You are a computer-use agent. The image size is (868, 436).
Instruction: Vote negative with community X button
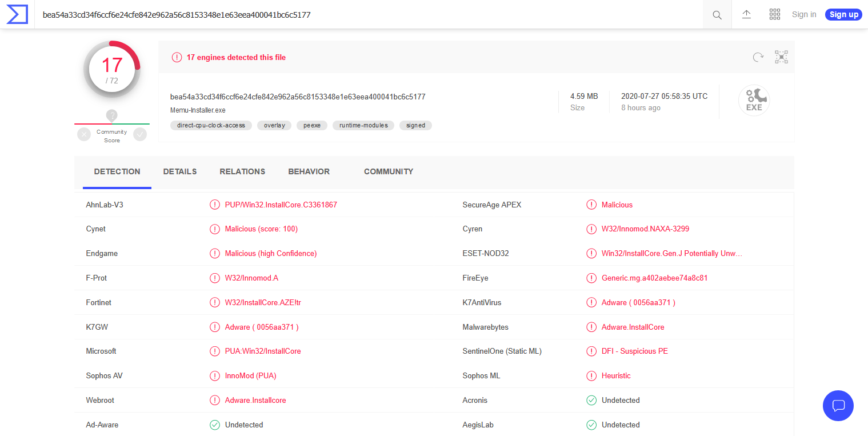click(84, 134)
